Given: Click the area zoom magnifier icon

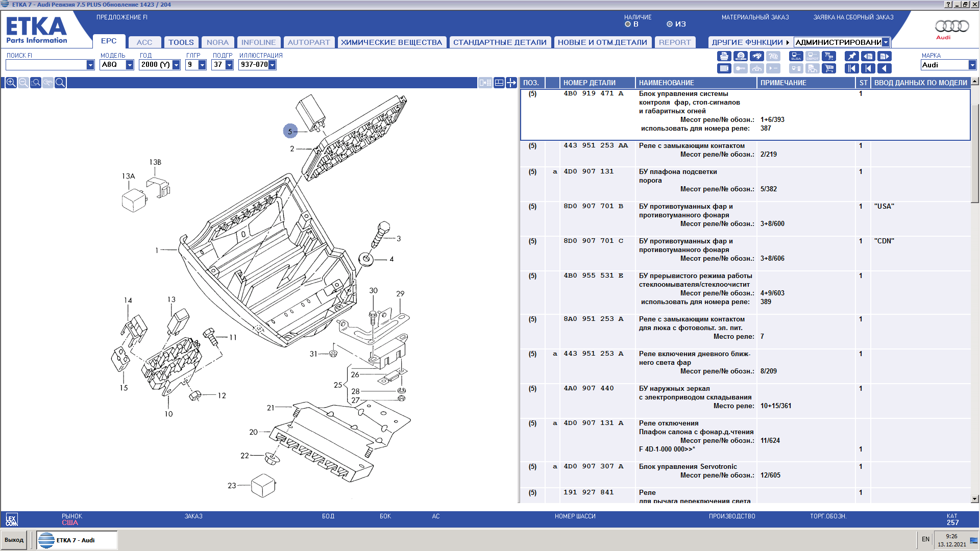Looking at the screenshot, I should (x=36, y=83).
